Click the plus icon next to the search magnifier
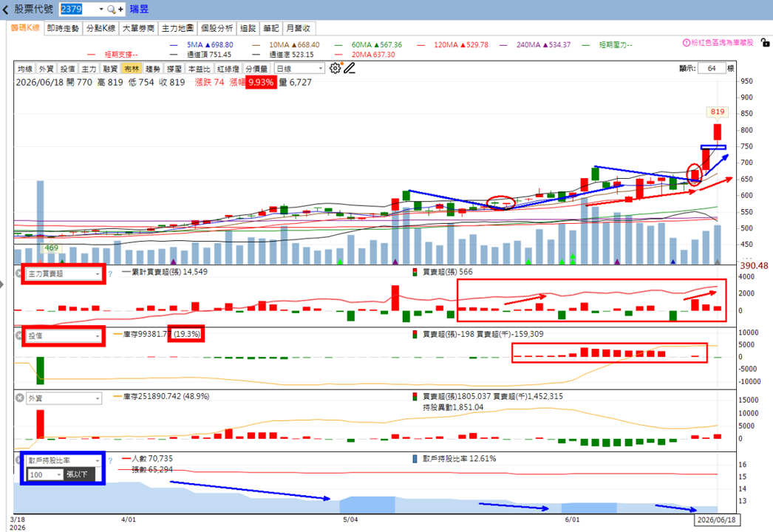 pos(120,10)
